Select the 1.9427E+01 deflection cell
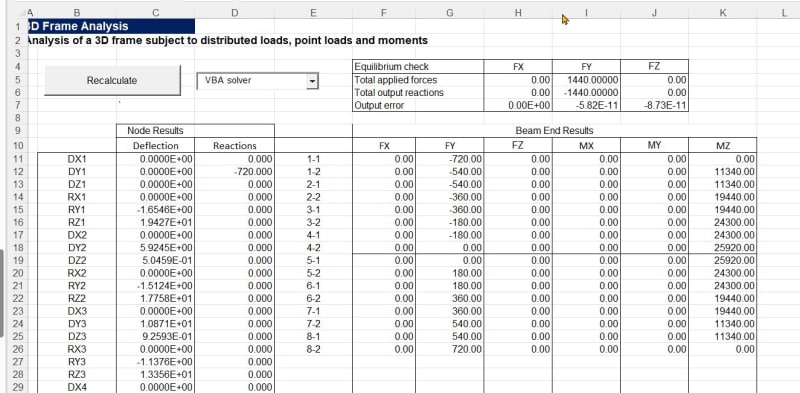Image resolution: width=800 pixels, height=393 pixels. (156, 223)
